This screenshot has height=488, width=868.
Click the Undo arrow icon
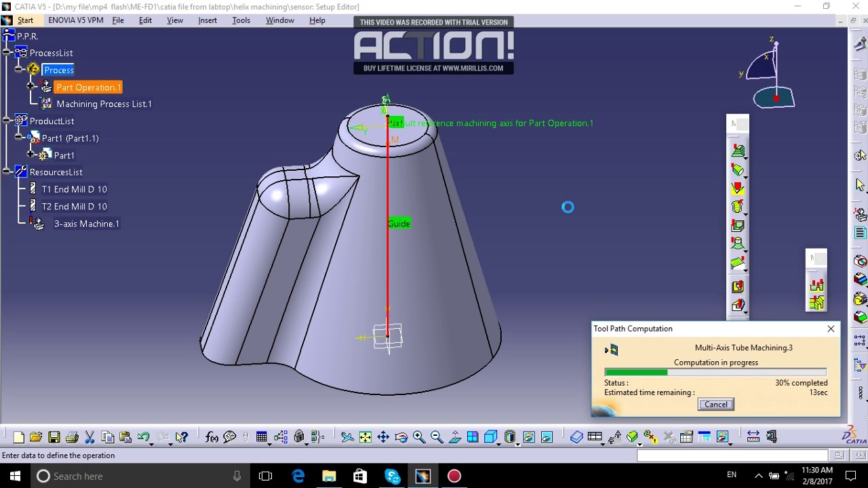(142, 437)
